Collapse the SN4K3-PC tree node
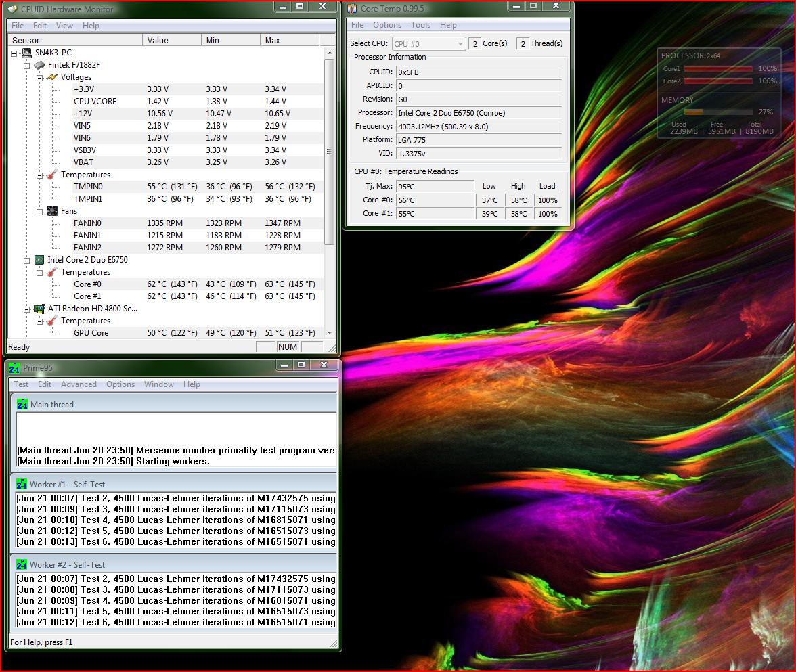This screenshot has width=796, height=672. [14, 53]
